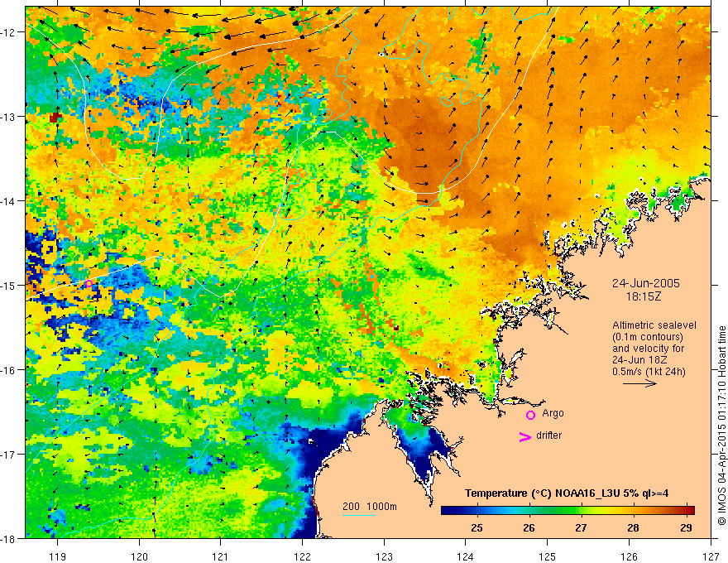Click longitude axis label '127'
The height and width of the screenshot is (563, 728).
pos(711,556)
